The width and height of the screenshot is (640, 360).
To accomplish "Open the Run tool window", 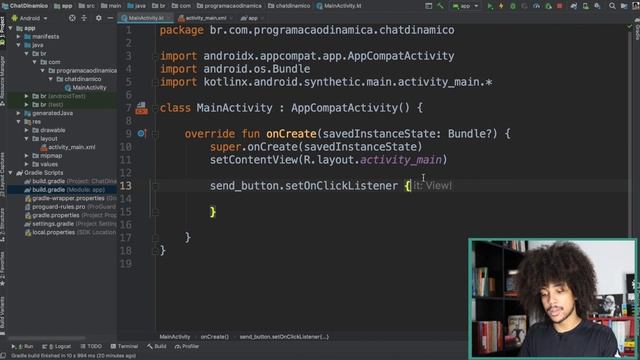I will [x=22, y=347].
